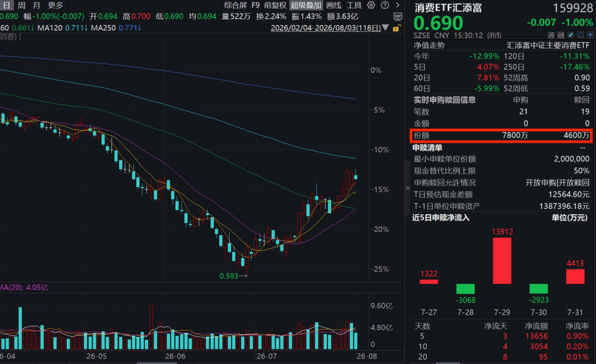Open the help question mark icon

[385, 5]
